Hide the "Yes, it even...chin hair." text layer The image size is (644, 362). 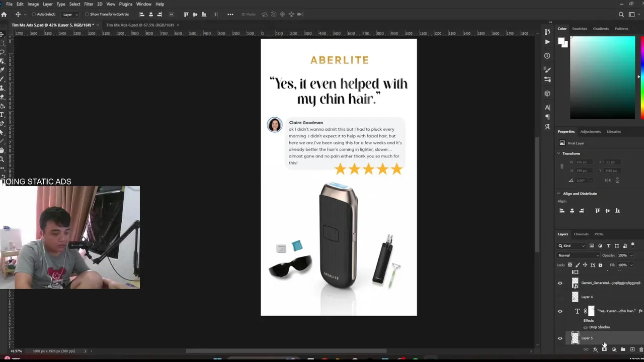coord(560,311)
